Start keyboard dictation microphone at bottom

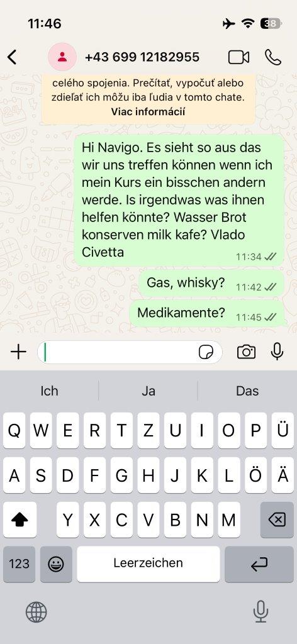click(261, 613)
